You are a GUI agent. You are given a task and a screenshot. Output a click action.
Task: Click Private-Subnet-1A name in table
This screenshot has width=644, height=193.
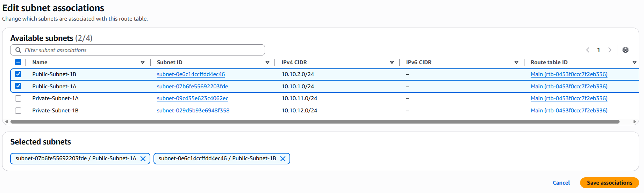tap(55, 98)
